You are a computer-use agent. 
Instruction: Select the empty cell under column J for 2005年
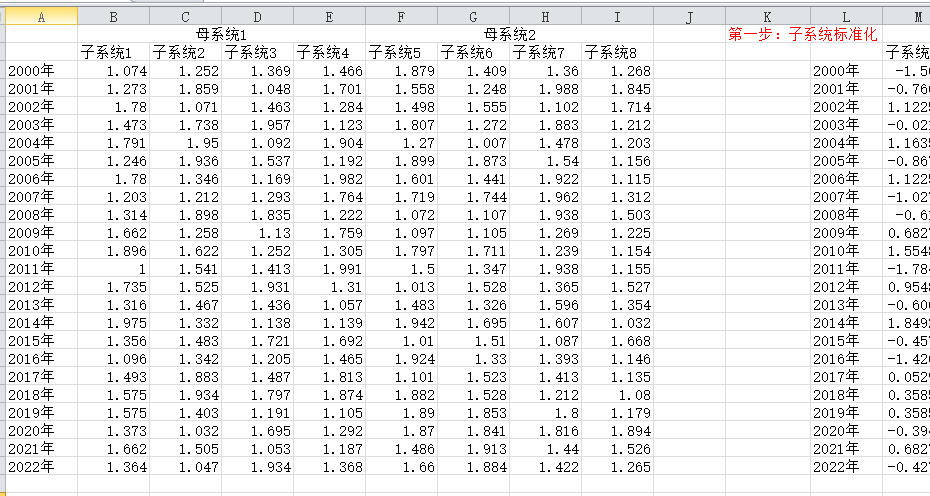click(690, 161)
